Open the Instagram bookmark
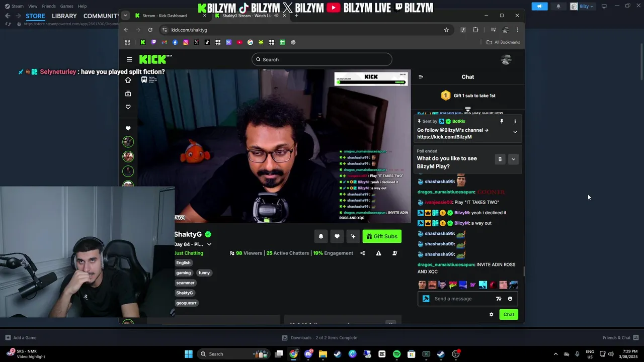This screenshot has height=362, width=644. click(x=186, y=42)
